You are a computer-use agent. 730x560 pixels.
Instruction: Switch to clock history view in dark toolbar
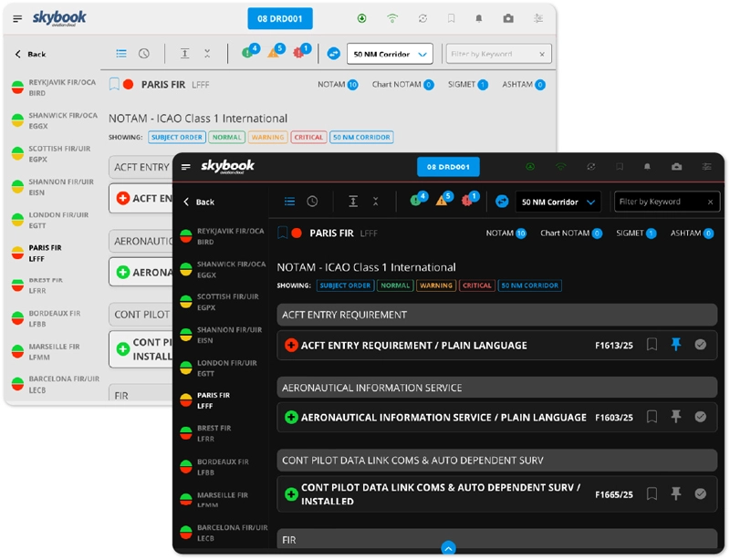312,202
